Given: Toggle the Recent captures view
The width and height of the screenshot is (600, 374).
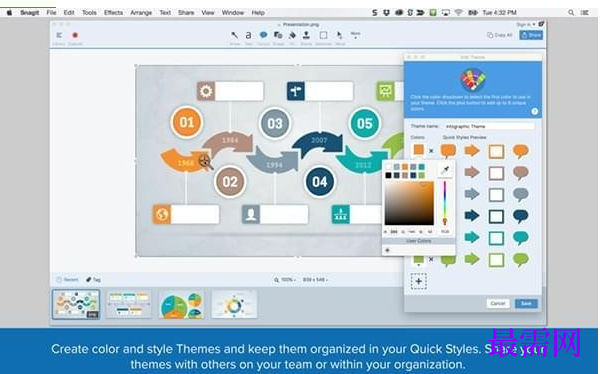Looking at the screenshot, I should (x=67, y=280).
